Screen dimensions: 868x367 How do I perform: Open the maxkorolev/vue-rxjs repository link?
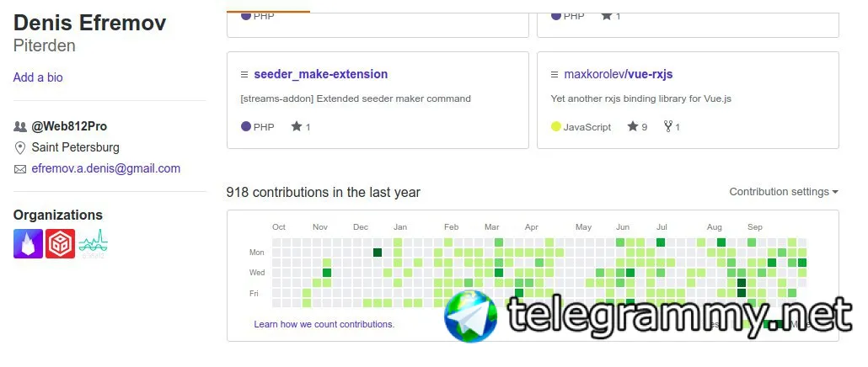(x=619, y=74)
